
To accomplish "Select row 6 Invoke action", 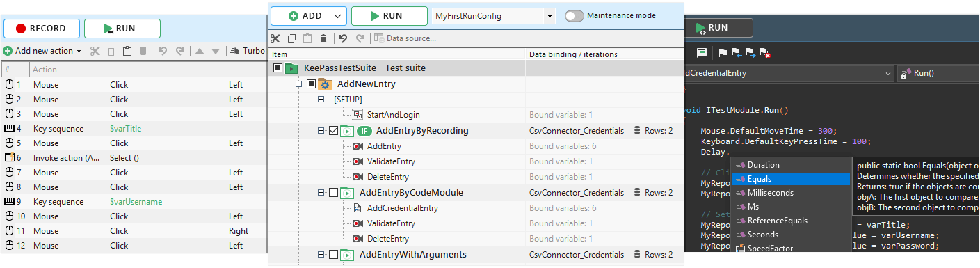I will coord(134,158).
